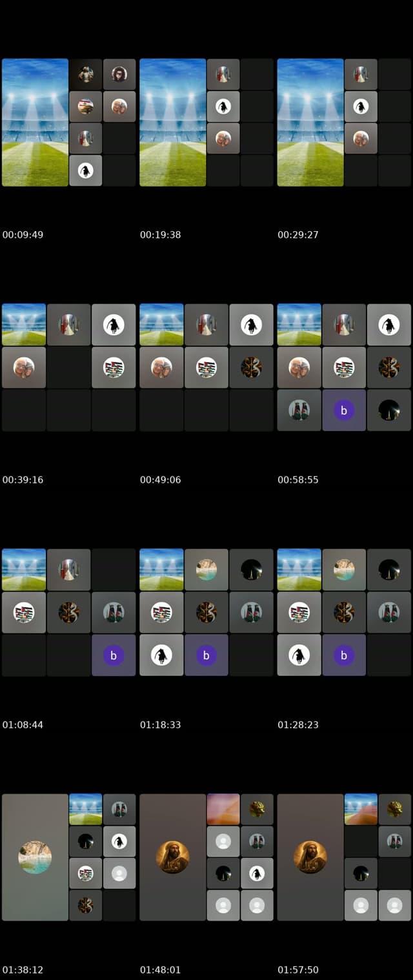Click large bearded man avatar in 01:48:01 frame
The height and width of the screenshot is (980, 413).
point(173,857)
